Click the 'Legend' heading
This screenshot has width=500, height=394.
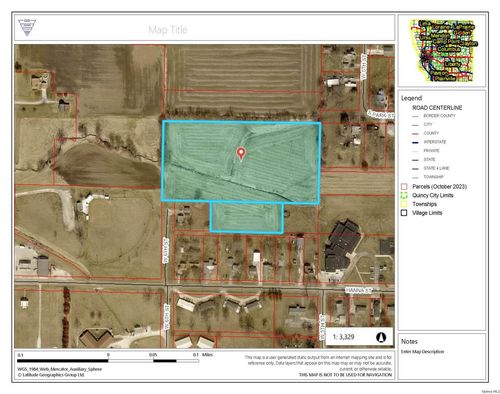411,98
